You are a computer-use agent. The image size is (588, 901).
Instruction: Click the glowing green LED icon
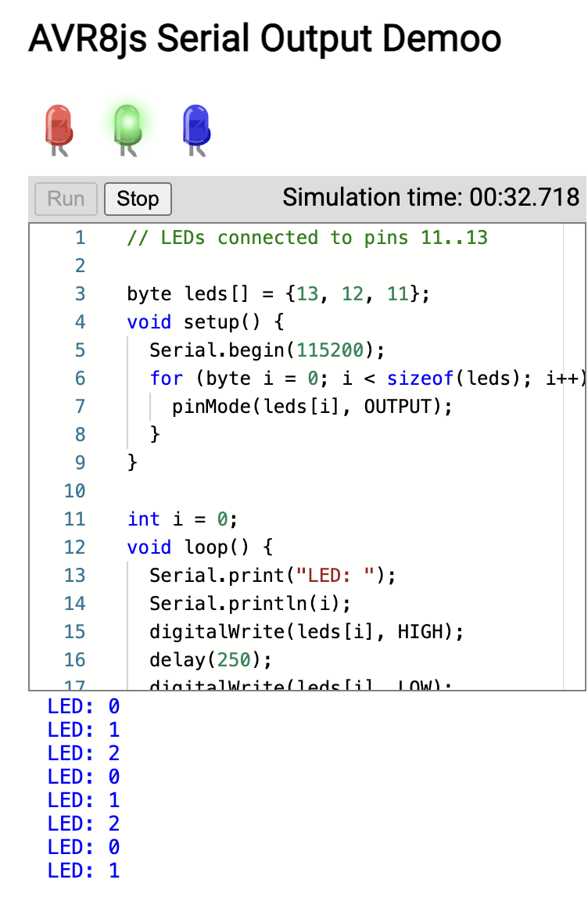click(x=128, y=125)
